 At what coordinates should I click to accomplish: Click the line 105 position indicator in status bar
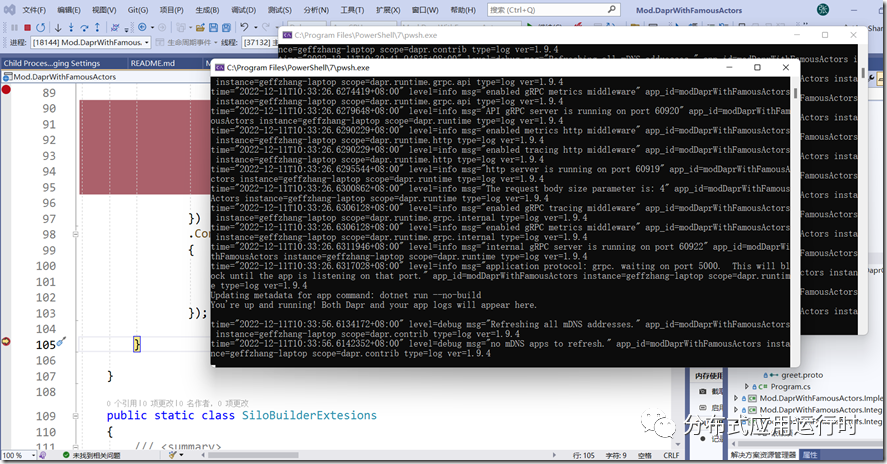pyautogui.click(x=583, y=455)
